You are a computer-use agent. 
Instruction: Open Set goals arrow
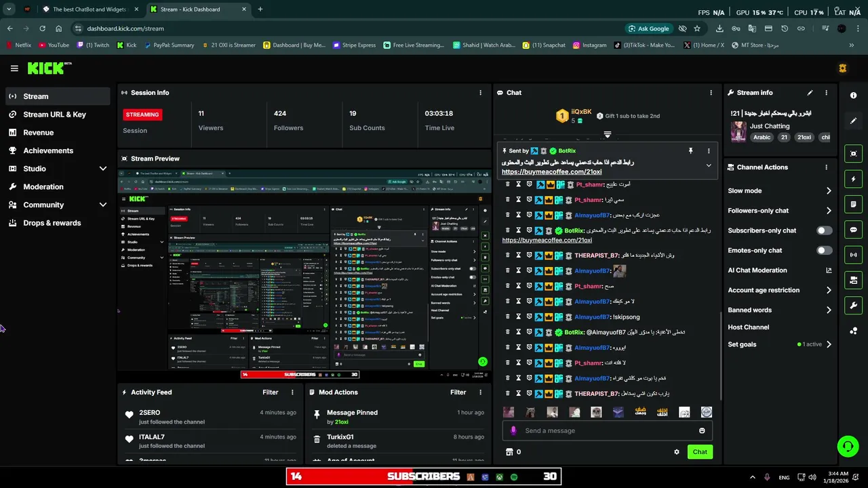click(x=829, y=344)
